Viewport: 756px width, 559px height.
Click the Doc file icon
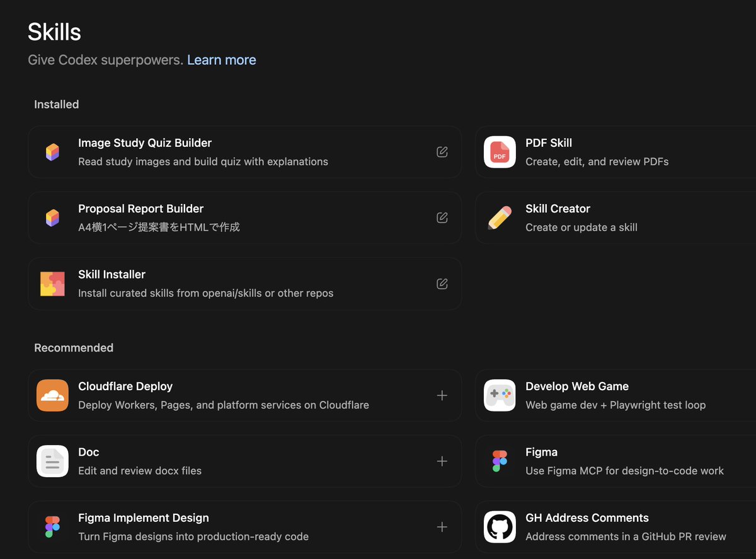[x=52, y=461]
